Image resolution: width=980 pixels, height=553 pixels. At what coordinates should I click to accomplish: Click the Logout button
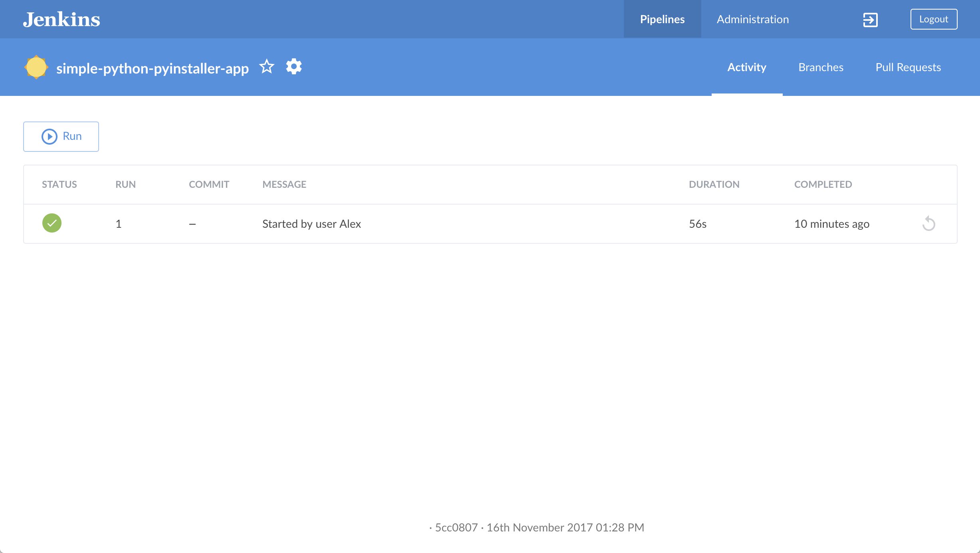934,19
